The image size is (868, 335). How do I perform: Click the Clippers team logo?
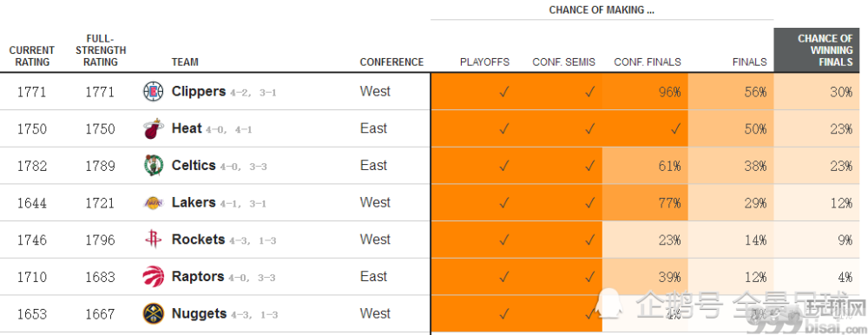pyautogui.click(x=154, y=91)
